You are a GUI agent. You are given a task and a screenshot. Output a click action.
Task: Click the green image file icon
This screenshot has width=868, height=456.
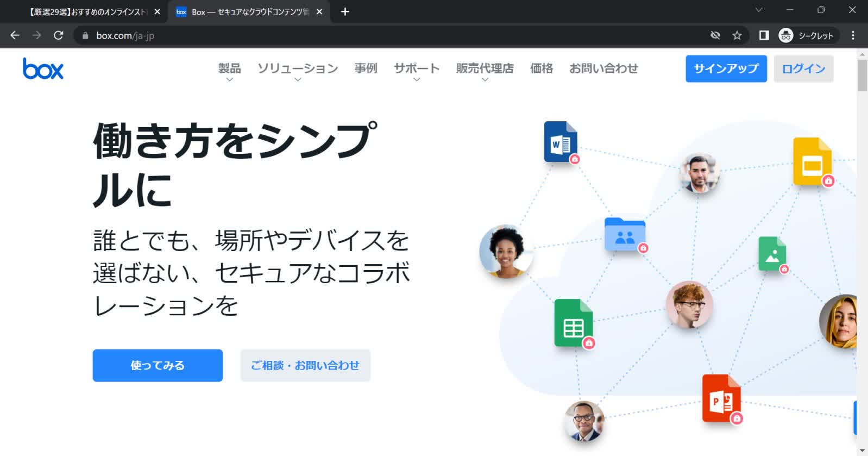point(772,254)
